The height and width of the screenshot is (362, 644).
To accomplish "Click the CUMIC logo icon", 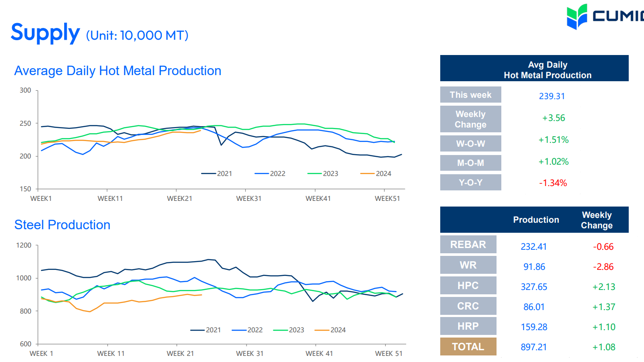I will click(x=577, y=17).
